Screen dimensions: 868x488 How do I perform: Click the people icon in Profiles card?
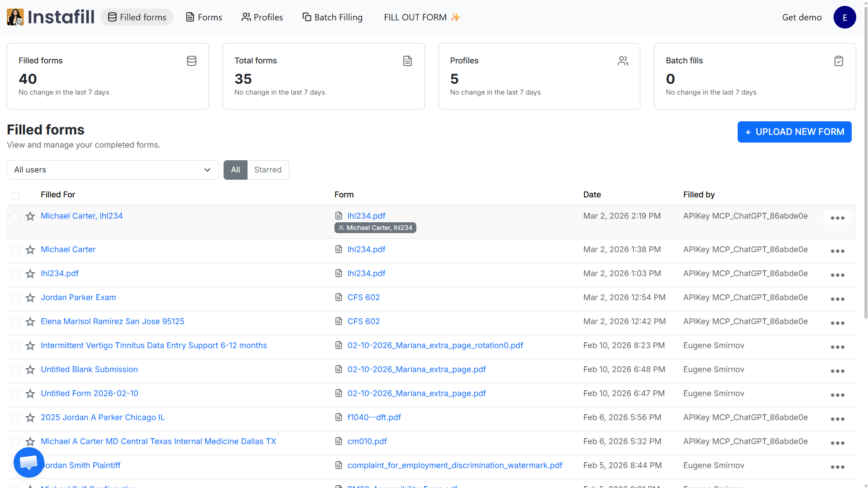(x=623, y=61)
